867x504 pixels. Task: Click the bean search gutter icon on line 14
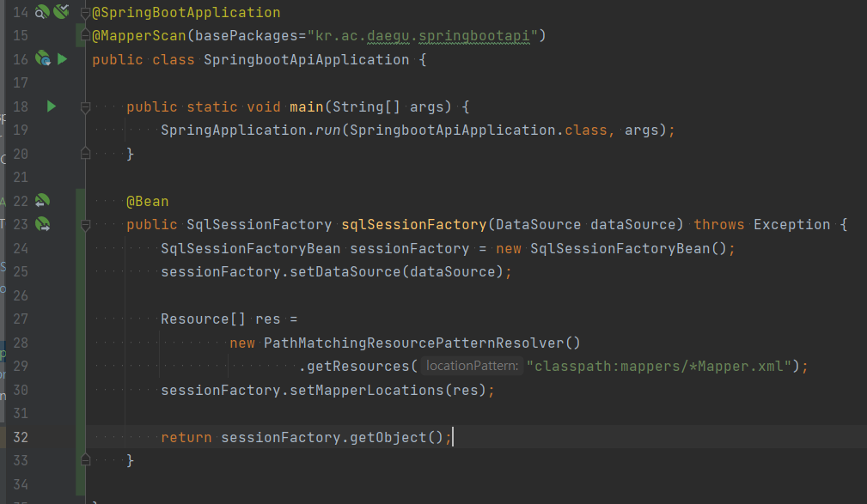coord(42,12)
